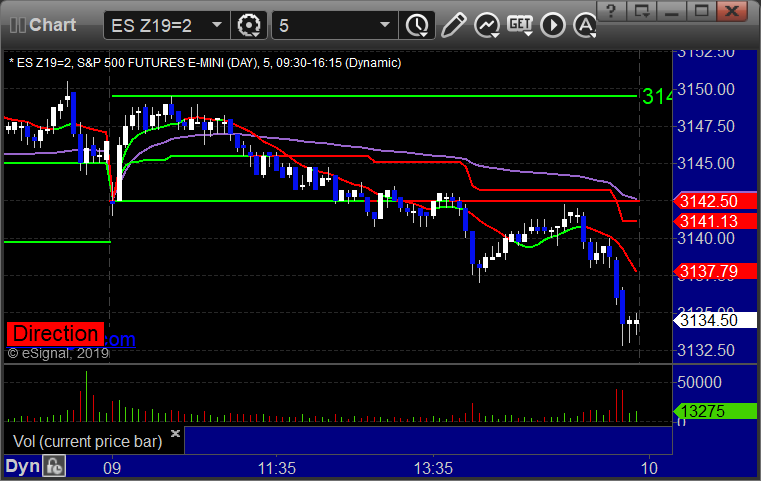Click the 3141.13 red price marker
Viewport: 761px width, 481px height.
[714, 221]
